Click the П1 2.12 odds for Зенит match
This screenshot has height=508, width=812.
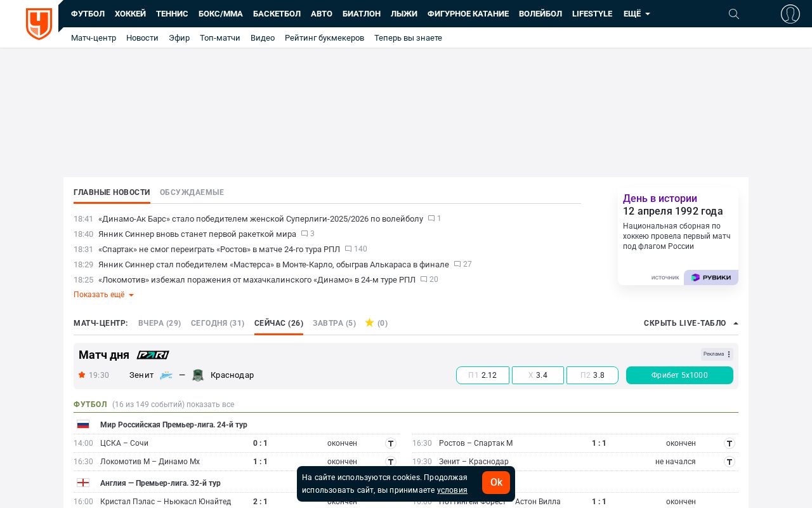coord(483,375)
